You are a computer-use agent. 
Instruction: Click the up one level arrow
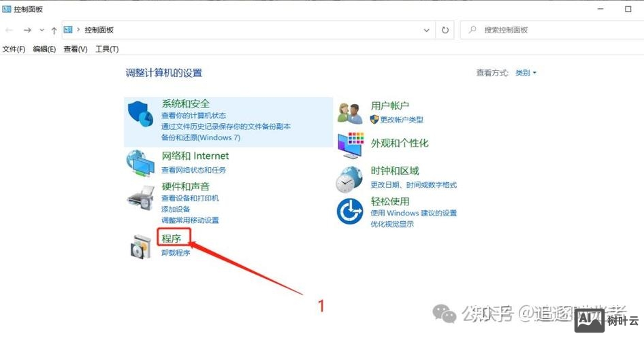click(x=54, y=30)
